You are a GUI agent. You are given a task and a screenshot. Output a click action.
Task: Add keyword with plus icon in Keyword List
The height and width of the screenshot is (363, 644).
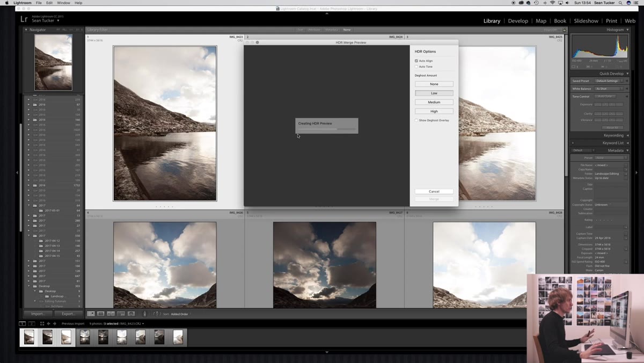(573, 143)
